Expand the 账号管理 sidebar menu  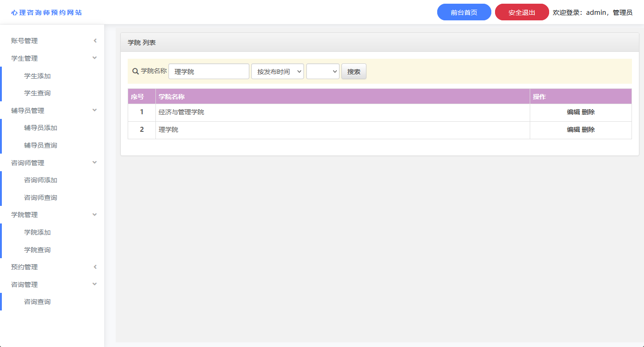point(52,41)
